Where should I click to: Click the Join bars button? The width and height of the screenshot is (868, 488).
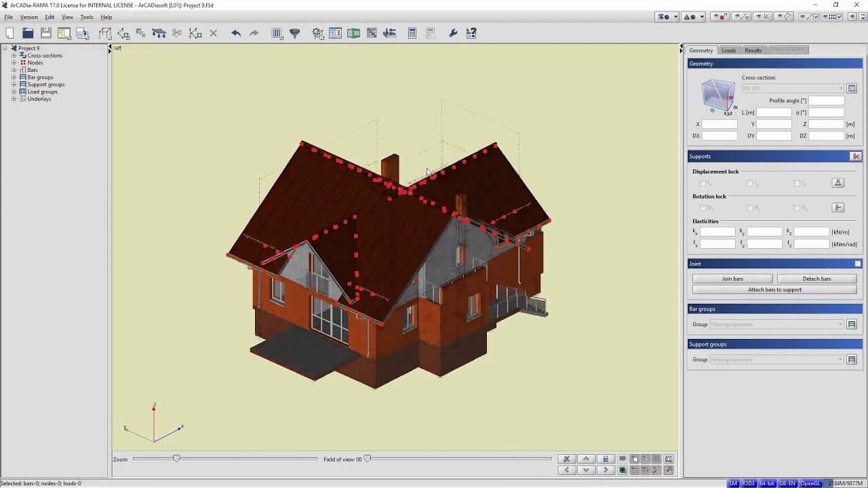[x=732, y=279]
